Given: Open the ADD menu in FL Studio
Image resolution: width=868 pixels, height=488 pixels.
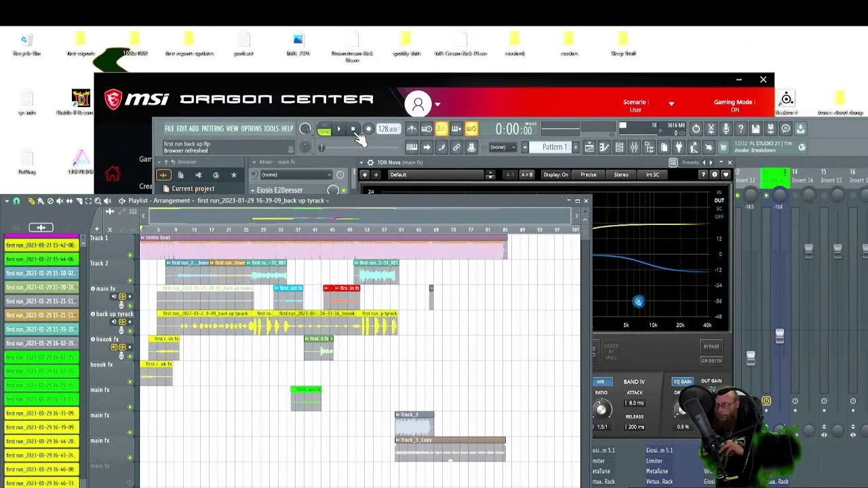Looking at the screenshot, I should pyautogui.click(x=194, y=129).
